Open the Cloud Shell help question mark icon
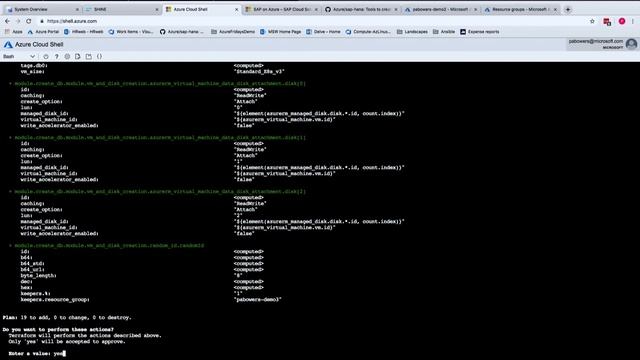 click(x=56, y=57)
